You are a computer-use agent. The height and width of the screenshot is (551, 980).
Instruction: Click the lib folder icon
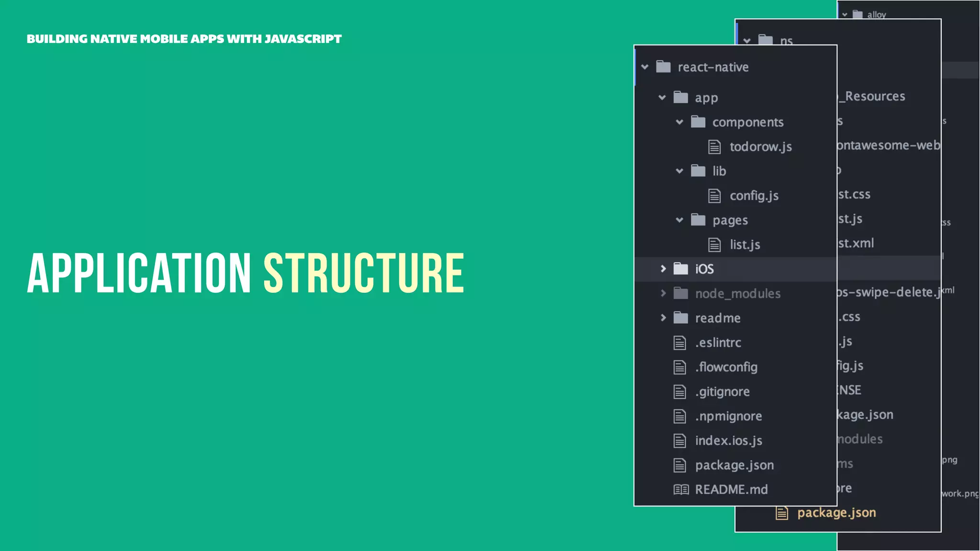click(698, 170)
